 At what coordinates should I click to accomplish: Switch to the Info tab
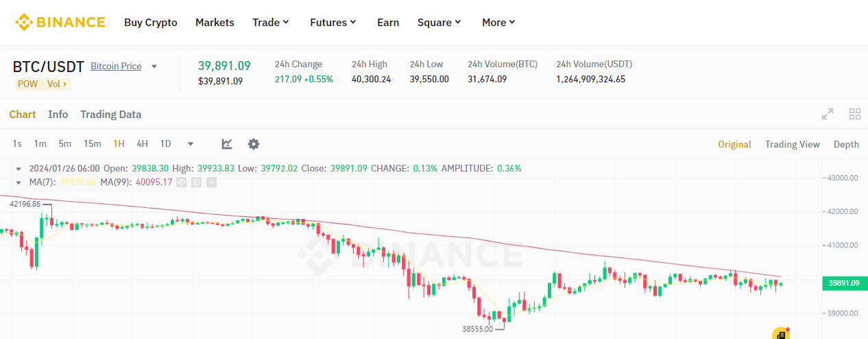(58, 115)
